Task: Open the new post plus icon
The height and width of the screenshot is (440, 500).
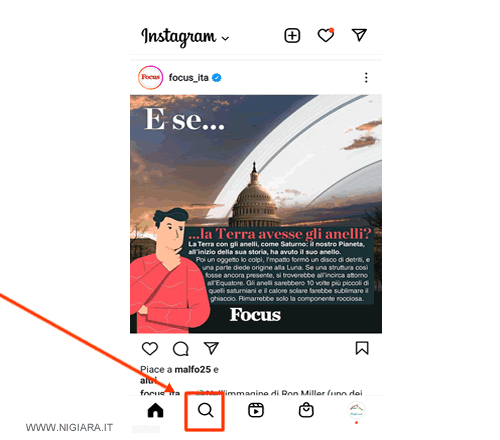Action: (292, 36)
